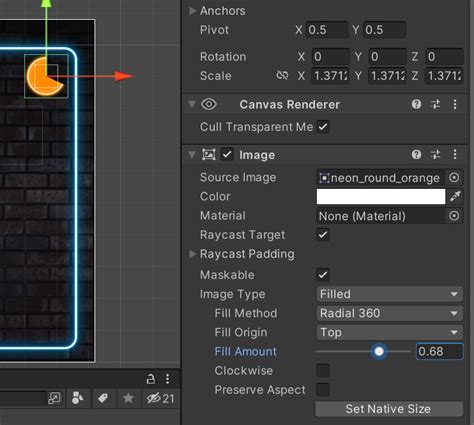The width and height of the screenshot is (474, 425).
Task: Click the search by label tag icon
Action: 103,398
